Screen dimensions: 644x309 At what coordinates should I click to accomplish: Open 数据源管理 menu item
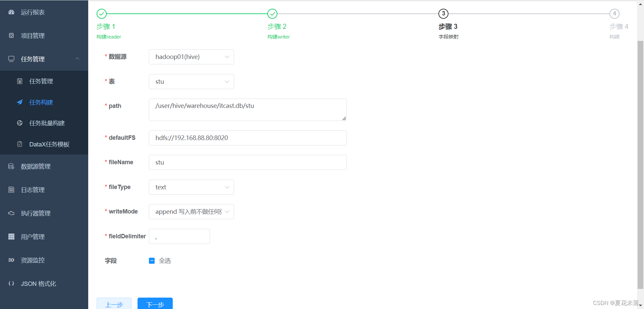pos(44,166)
